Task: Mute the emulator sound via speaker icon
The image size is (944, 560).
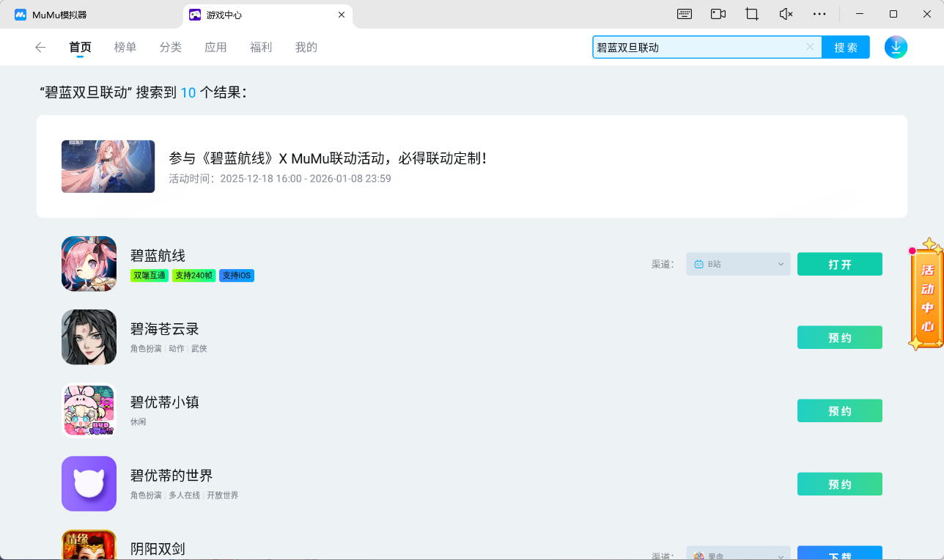Action: [x=786, y=14]
